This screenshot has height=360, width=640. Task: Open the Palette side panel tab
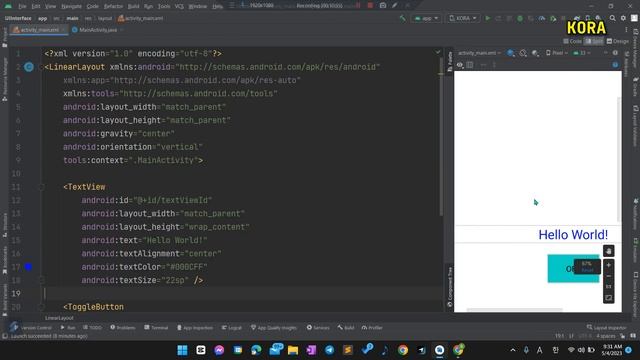coord(450,61)
